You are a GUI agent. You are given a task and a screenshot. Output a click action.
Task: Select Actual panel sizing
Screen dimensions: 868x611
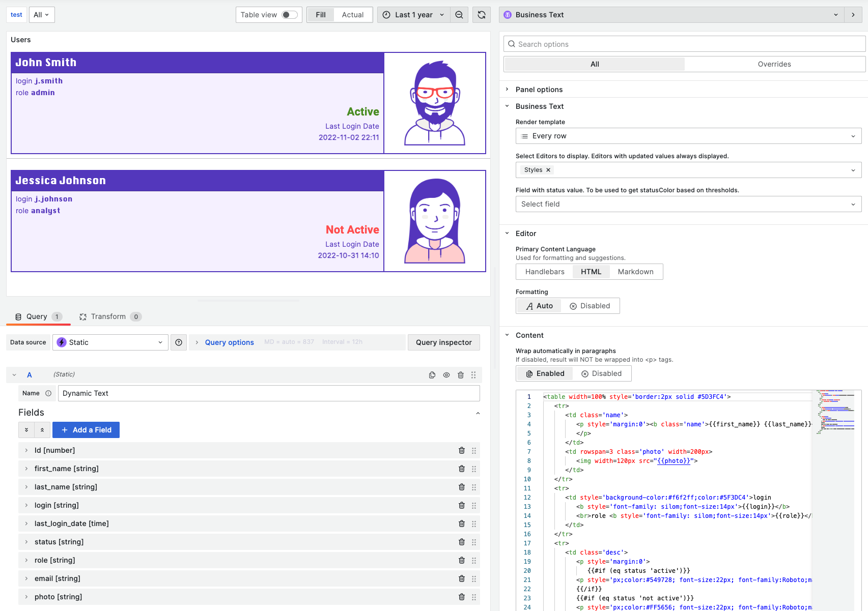(x=353, y=15)
